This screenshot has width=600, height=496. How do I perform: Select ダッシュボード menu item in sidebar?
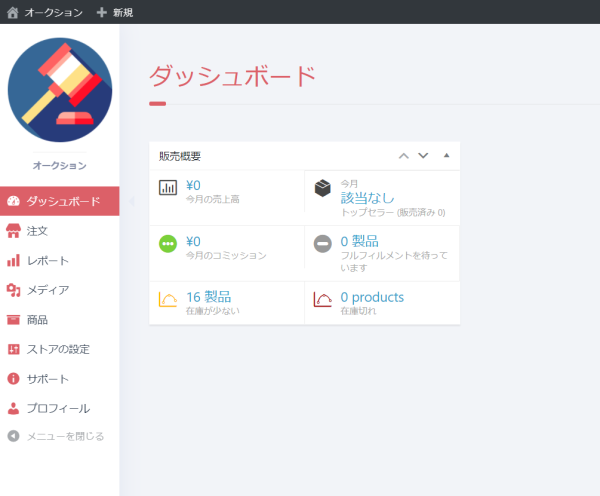(60, 201)
